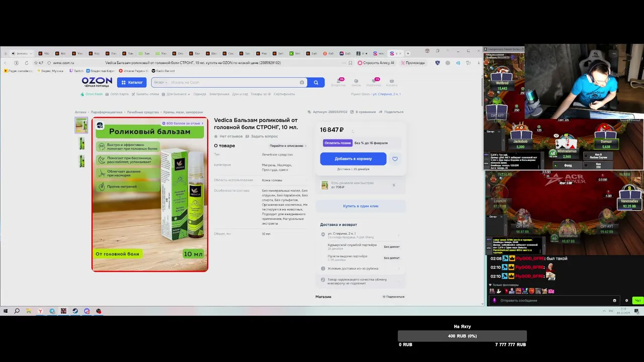Screen dimensions: 644x362
Task: Click the Аптека breadcrumb
Action: click(80, 112)
